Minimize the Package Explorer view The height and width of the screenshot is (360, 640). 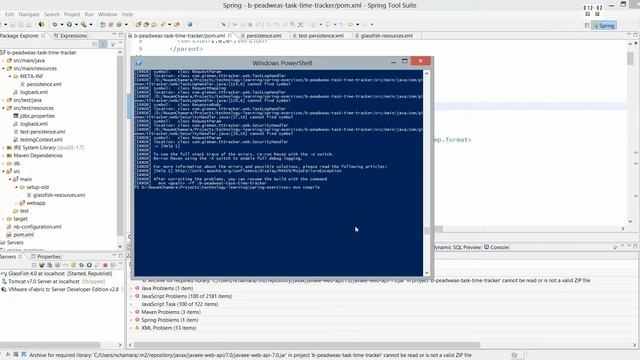[114, 35]
